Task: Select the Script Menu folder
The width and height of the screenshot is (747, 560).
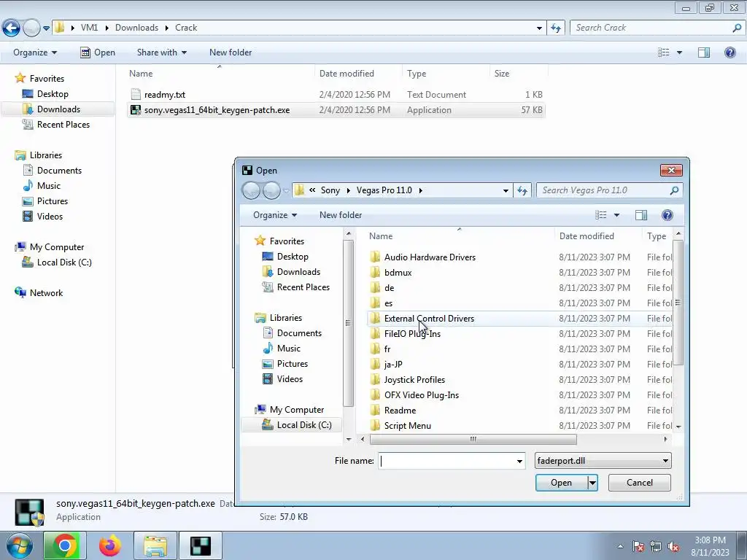Action: 407,426
